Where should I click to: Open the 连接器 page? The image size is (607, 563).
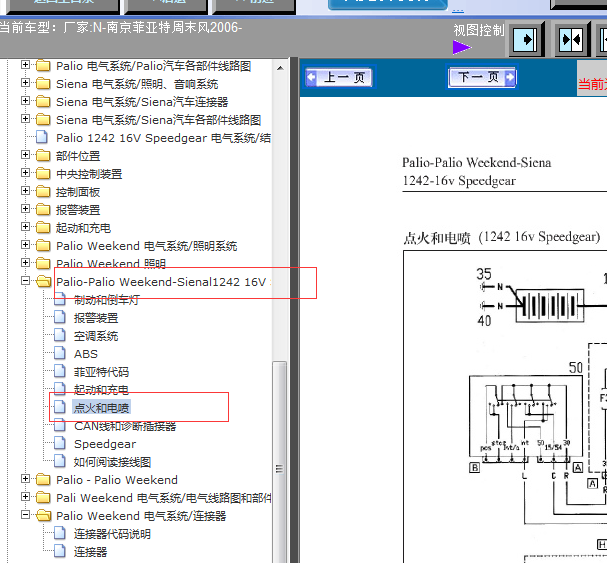click(90, 552)
